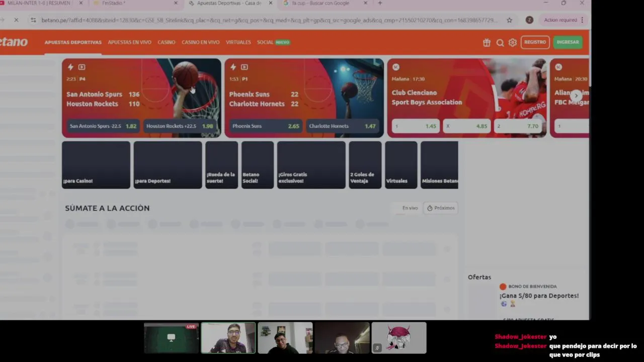Advance the match carousel with the right arrow
The height and width of the screenshot is (362, 644).
pos(577,96)
